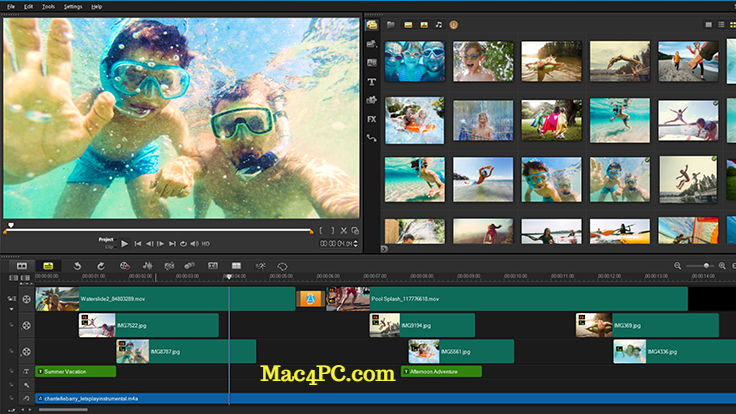Toggle the title track button
The image size is (736, 414).
click(x=26, y=371)
